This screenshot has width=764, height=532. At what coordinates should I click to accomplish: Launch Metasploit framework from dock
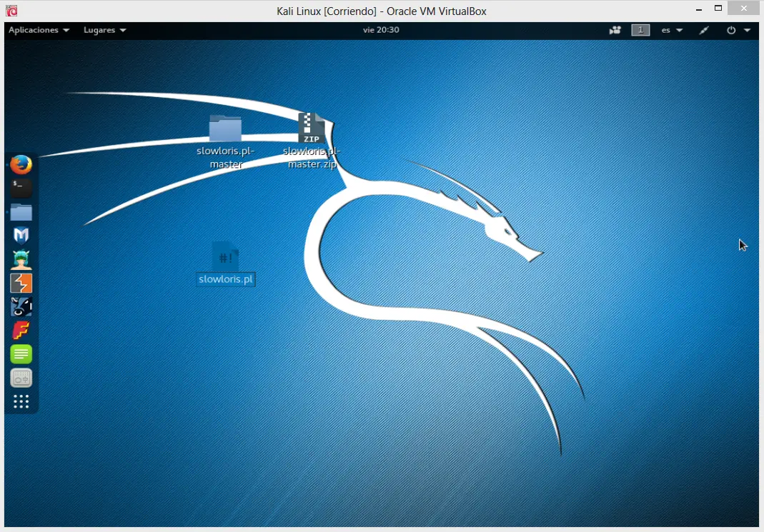pyautogui.click(x=21, y=236)
